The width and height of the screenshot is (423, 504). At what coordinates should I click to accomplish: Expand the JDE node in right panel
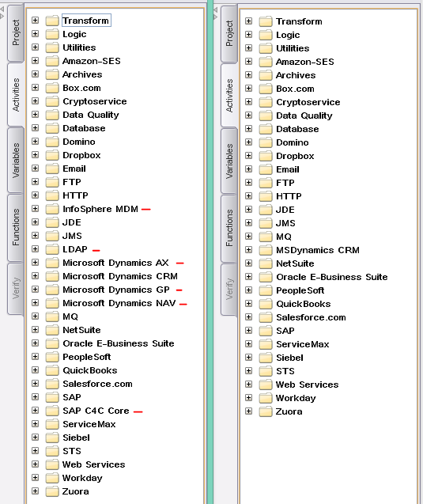point(248,209)
